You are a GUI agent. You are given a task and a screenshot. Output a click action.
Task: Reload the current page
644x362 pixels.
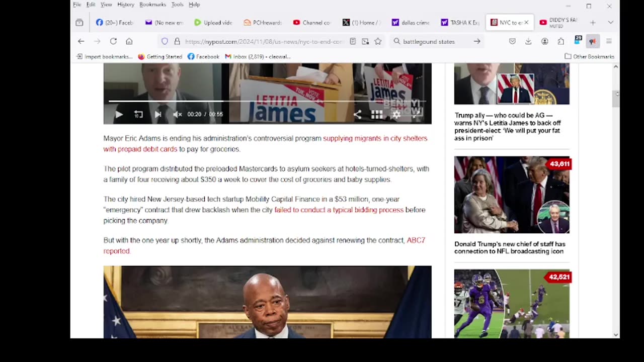113,41
